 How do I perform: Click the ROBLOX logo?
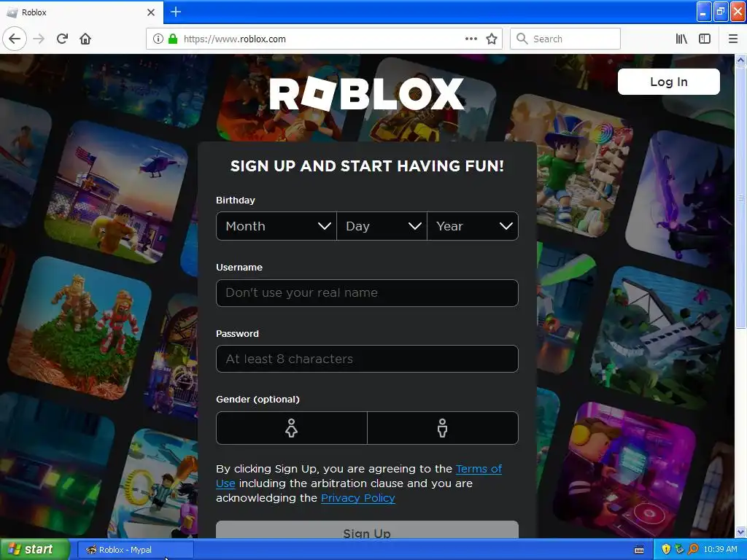tap(367, 93)
